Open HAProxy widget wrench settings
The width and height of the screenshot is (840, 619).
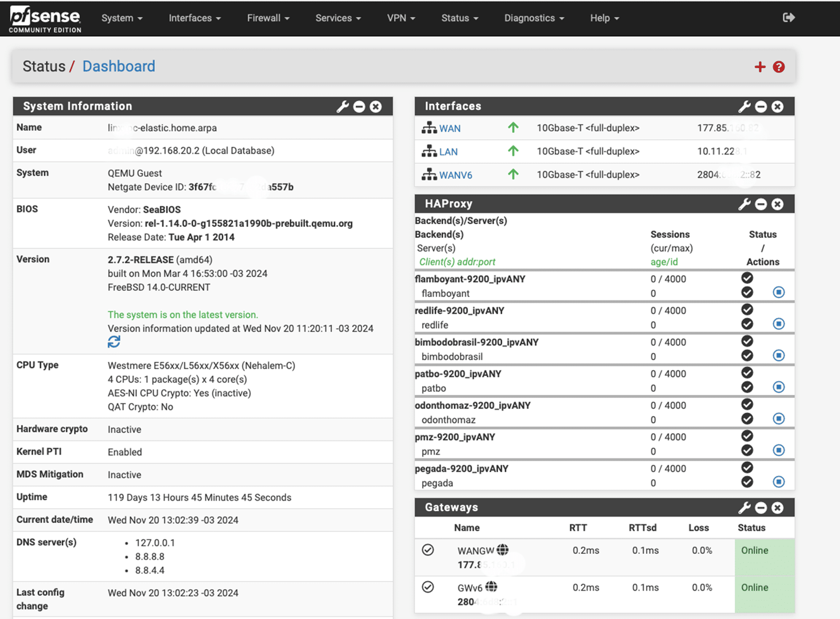[744, 204]
